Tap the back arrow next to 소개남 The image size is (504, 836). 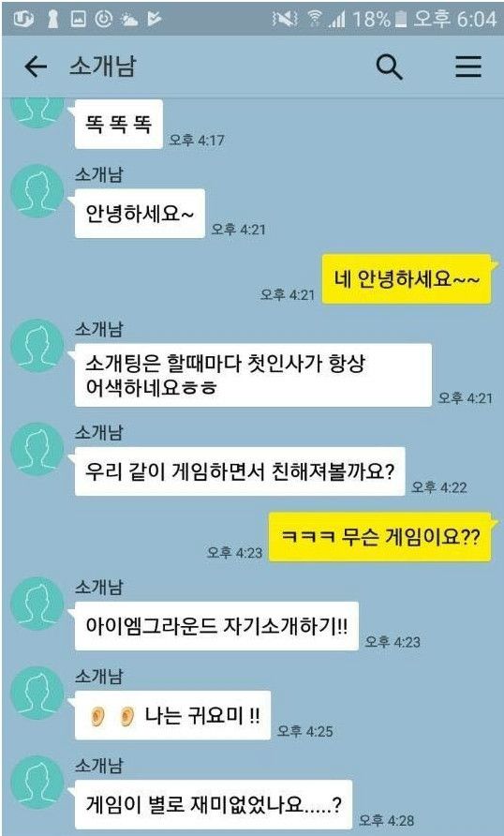36,67
